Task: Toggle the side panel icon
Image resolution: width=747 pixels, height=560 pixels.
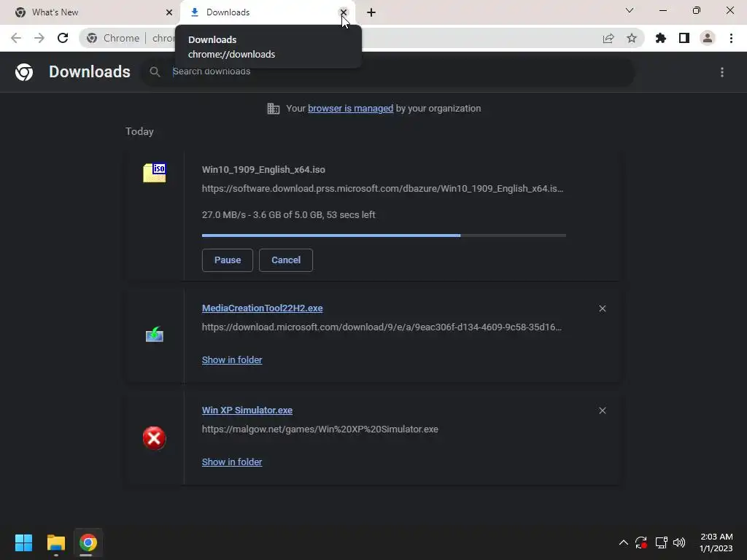Action: pyautogui.click(x=684, y=38)
